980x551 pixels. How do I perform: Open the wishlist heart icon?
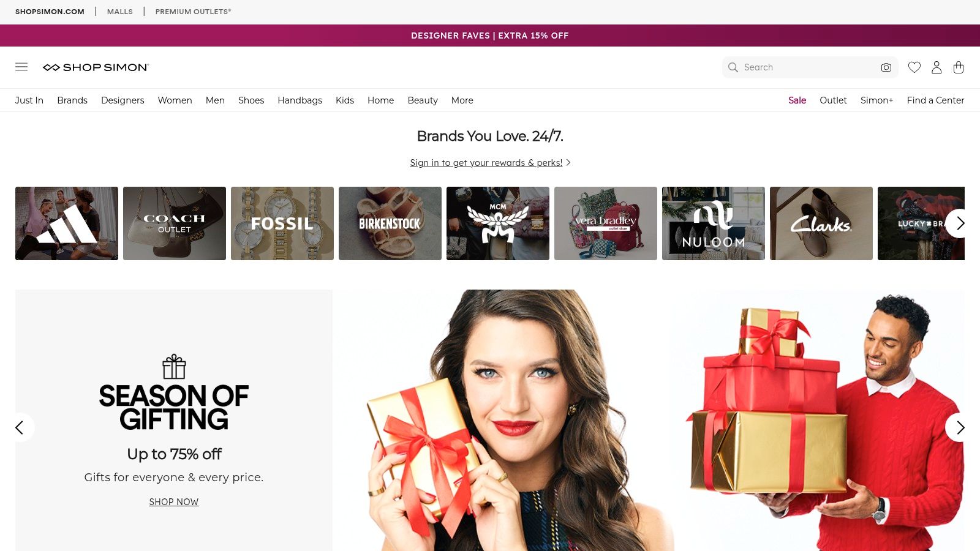coord(914,67)
